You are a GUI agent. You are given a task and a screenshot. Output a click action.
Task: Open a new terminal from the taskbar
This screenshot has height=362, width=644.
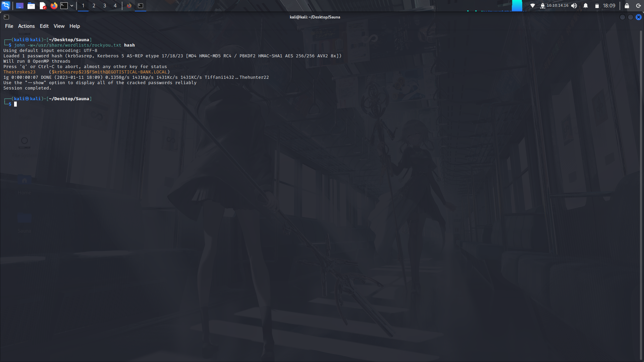tap(64, 5)
